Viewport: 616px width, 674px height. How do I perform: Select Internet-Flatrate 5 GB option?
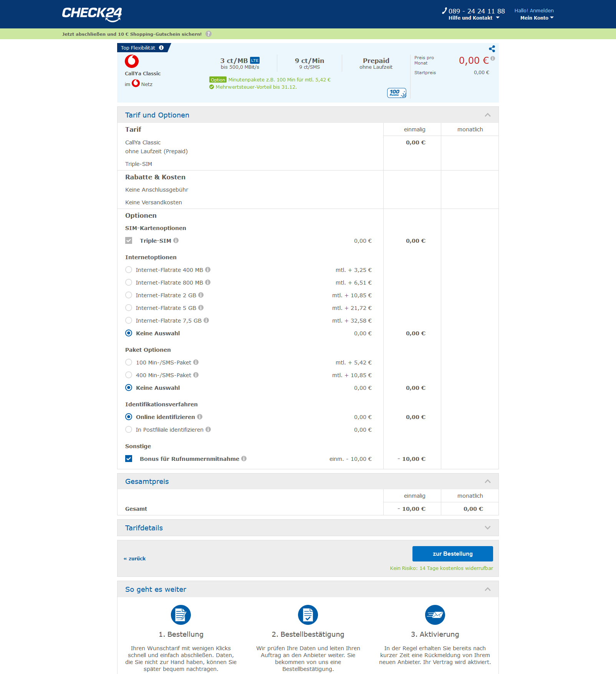[x=129, y=308]
